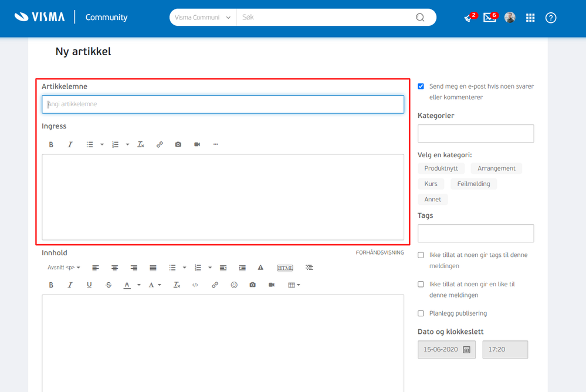Check disallow tags on this message
The width and height of the screenshot is (586, 392).
click(x=421, y=255)
